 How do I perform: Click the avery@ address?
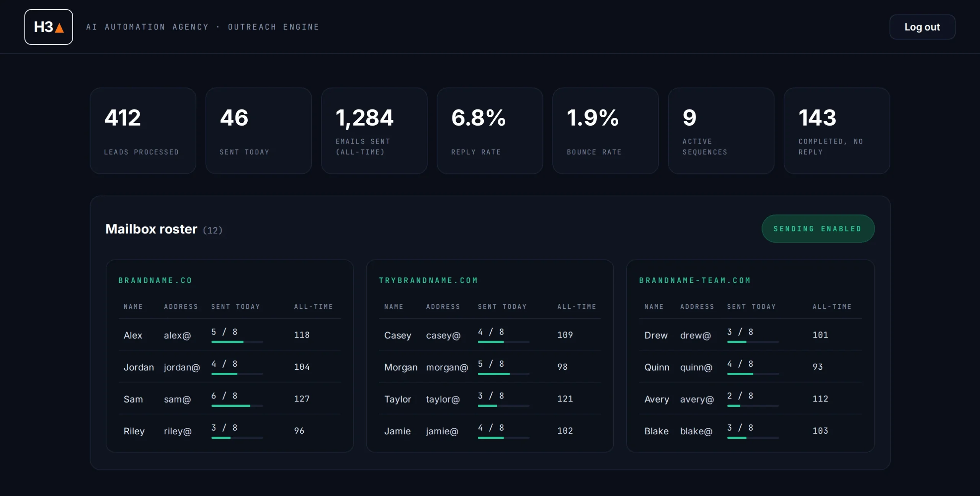click(x=697, y=399)
